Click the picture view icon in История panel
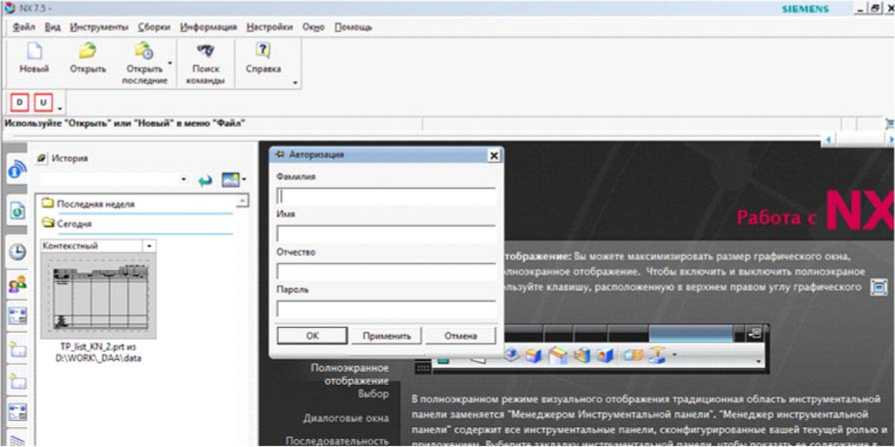The image size is (895, 447). [x=231, y=180]
